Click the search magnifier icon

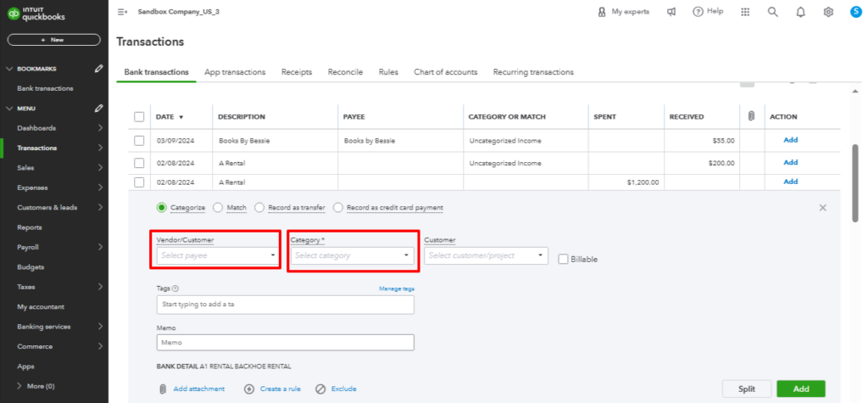[773, 12]
